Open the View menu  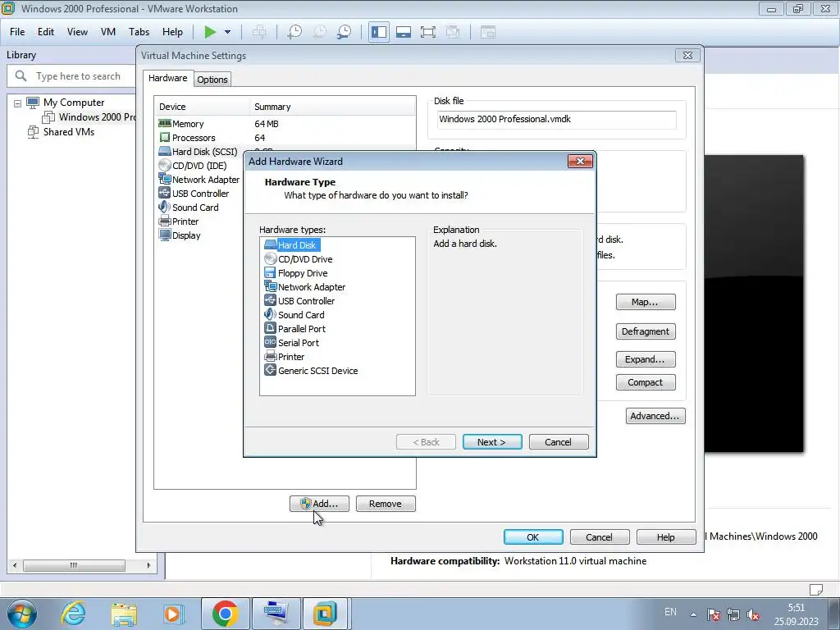point(77,32)
